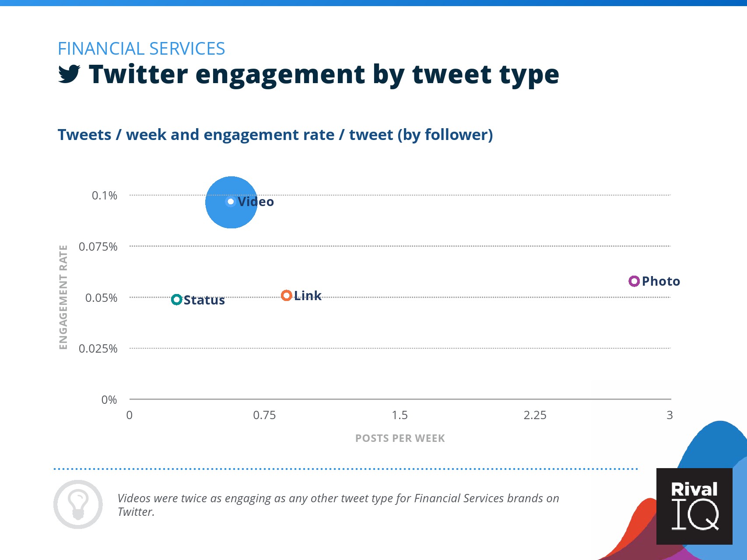Click the 2.25 x-axis tick label
The height and width of the screenshot is (560, 747).
[535, 415]
